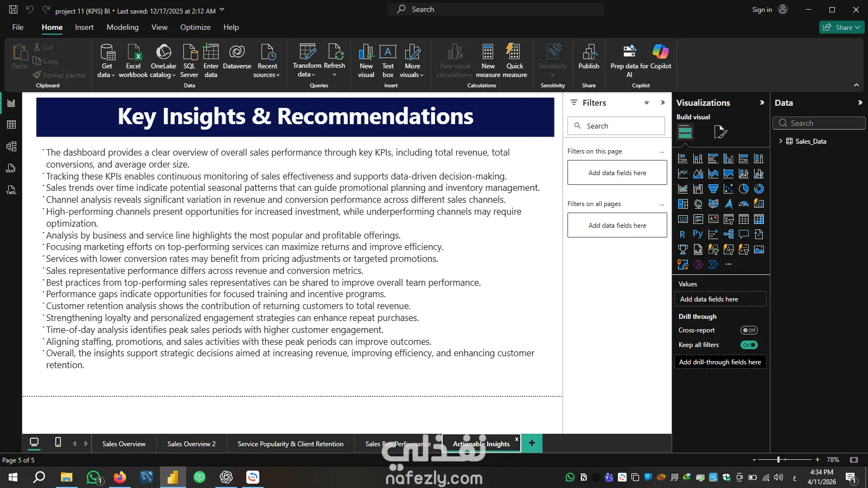868x488 pixels.
Task: Toggle Keep all filters switch
Action: pos(749,345)
